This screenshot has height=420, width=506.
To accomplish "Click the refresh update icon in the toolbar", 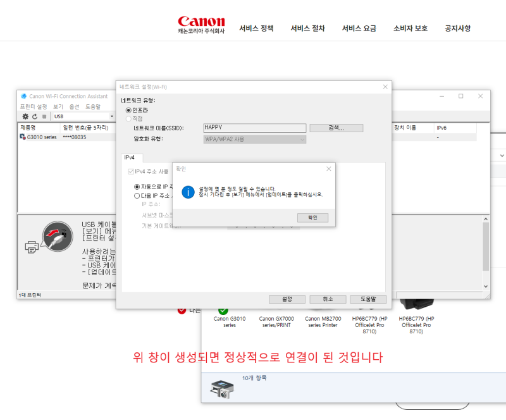I will pos(34,116).
